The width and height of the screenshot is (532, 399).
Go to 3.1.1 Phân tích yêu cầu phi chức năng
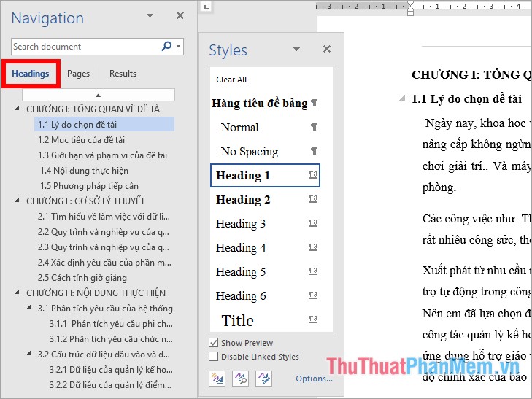(111, 324)
